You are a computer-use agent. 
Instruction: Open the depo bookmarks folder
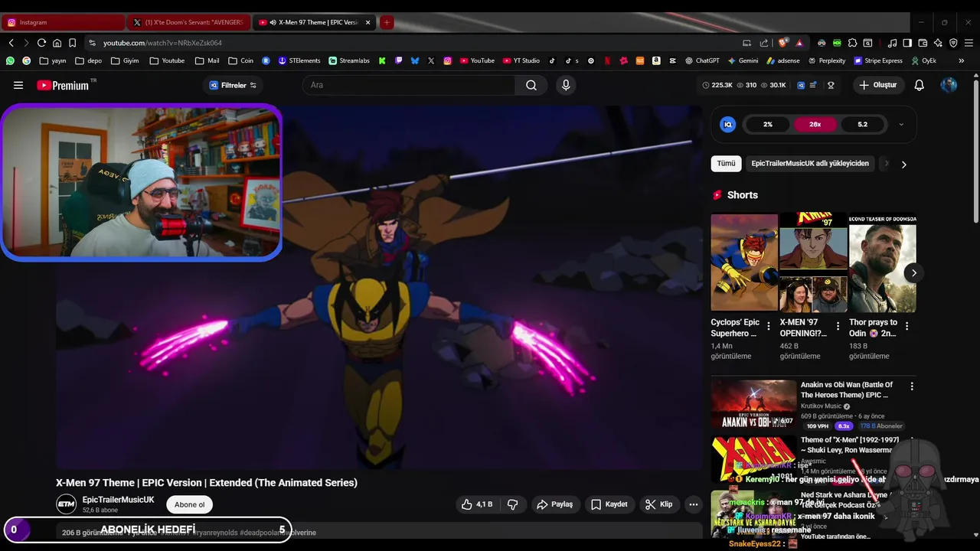88,60
